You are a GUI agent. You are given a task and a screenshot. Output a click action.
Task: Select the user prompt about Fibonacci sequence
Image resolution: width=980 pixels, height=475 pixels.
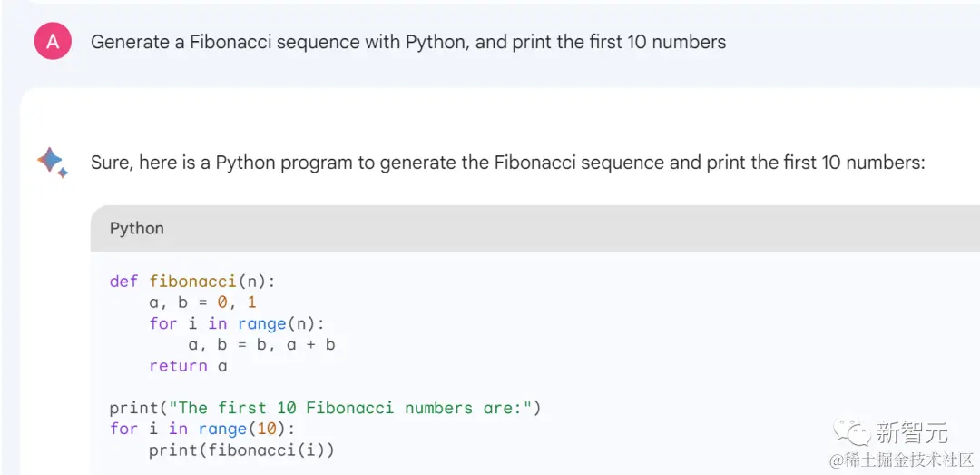(x=408, y=42)
